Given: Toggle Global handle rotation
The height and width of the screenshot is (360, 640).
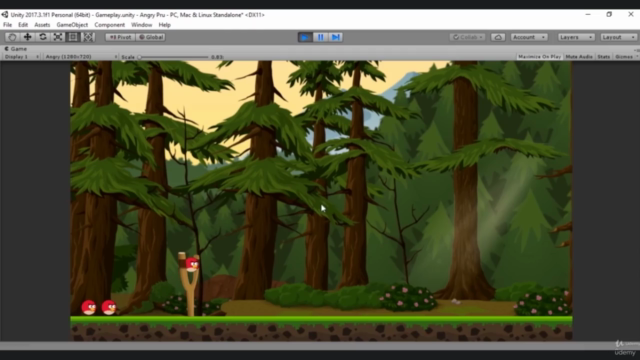Looking at the screenshot, I should [151, 37].
